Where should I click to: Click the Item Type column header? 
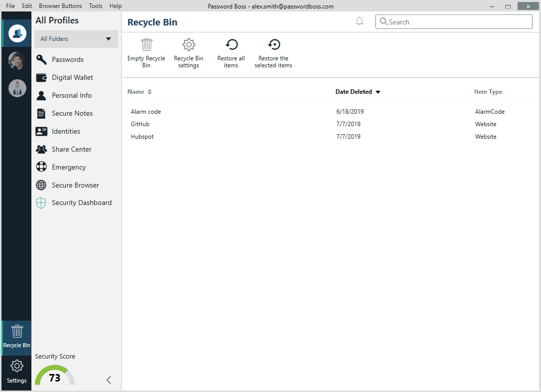click(x=488, y=92)
